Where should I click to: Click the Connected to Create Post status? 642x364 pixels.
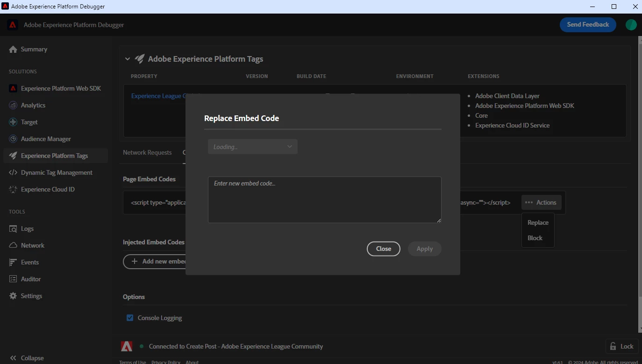[236, 346]
